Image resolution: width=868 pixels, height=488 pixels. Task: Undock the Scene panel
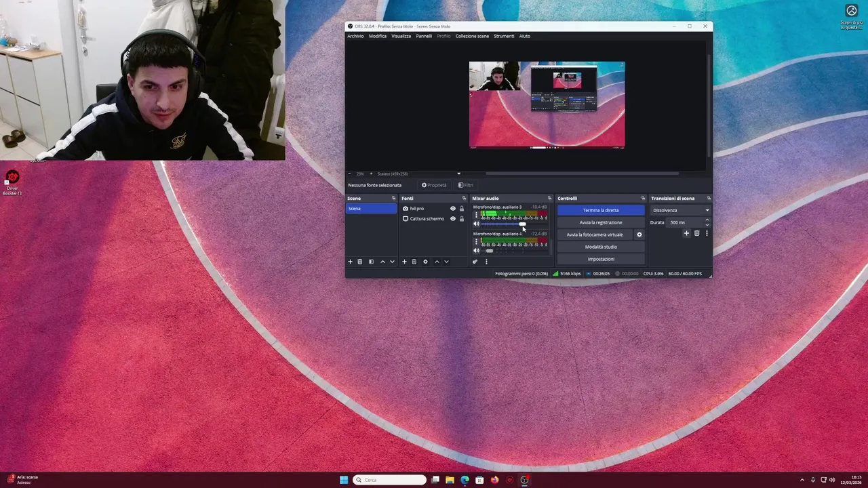pos(393,199)
